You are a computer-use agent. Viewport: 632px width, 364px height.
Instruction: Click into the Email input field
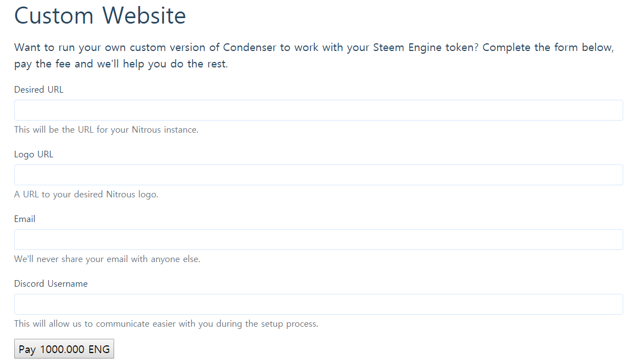pyautogui.click(x=318, y=240)
